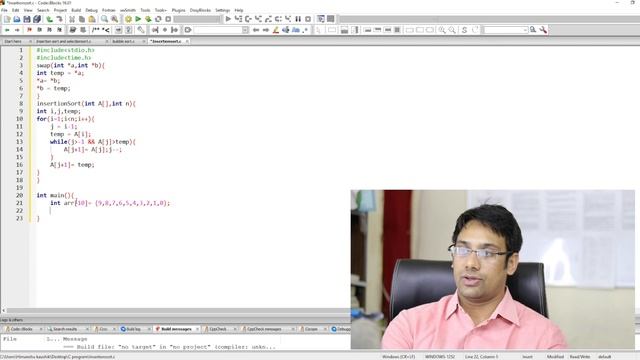640x360 pixels.
Task: Click the Break debugger pause icon
Action: pyautogui.click(x=298, y=19)
